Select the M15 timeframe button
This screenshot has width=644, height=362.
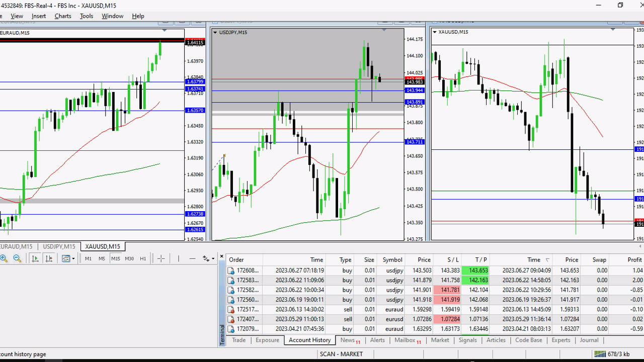pyautogui.click(x=116, y=258)
